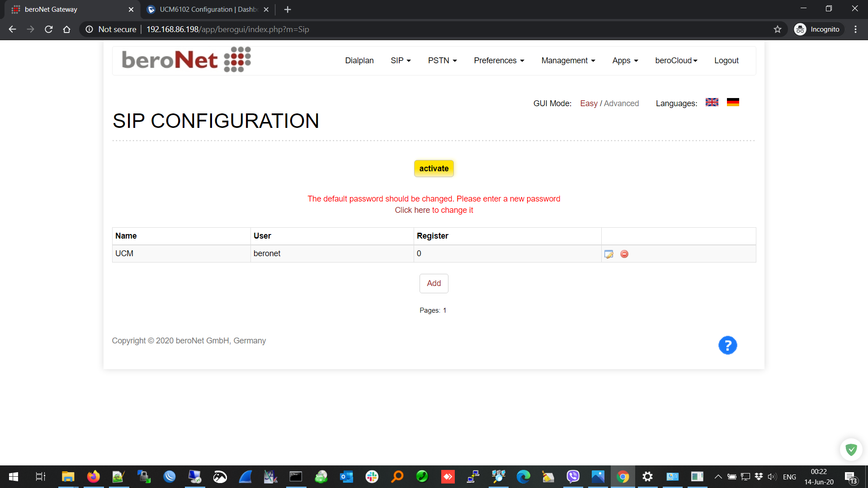This screenshot has width=868, height=488.
Task: Delete the UCM SIP account entry
Action: 624,254
